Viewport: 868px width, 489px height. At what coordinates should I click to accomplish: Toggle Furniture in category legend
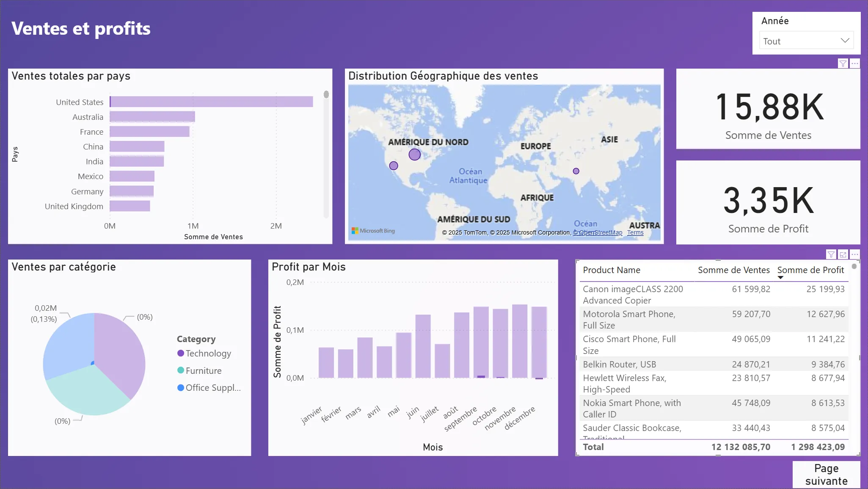pos(203,371)
